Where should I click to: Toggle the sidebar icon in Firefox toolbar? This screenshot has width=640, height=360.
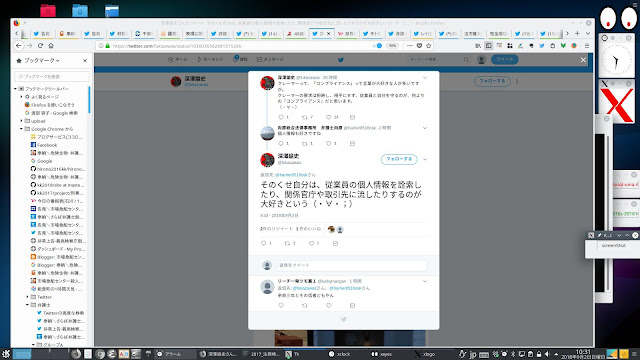pyautogui.click(x=489, y=46)
